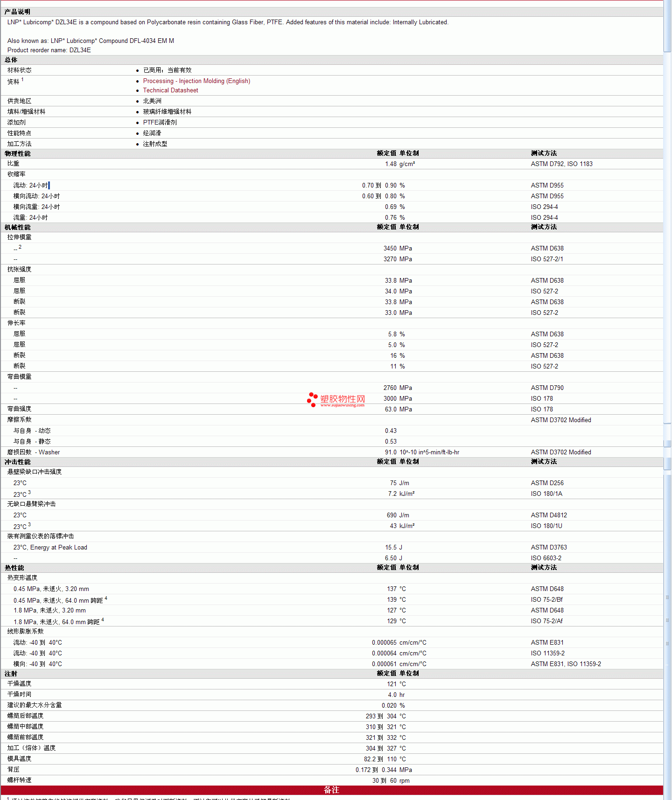Screen dimensions: 672x800
Task: Click the 4.0 hr drying time value
Action: tap(397, 695)
